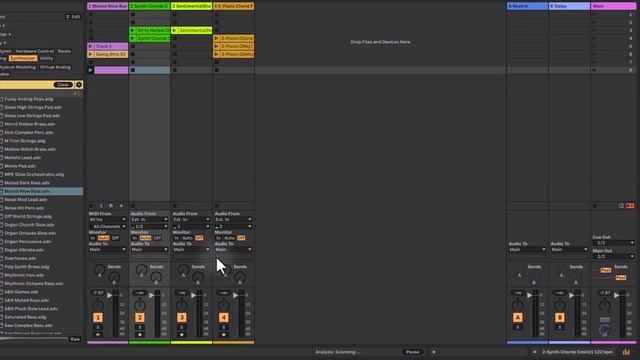
Task: Select the Synthesizer filter tag
Action: (x=23, y=58)
